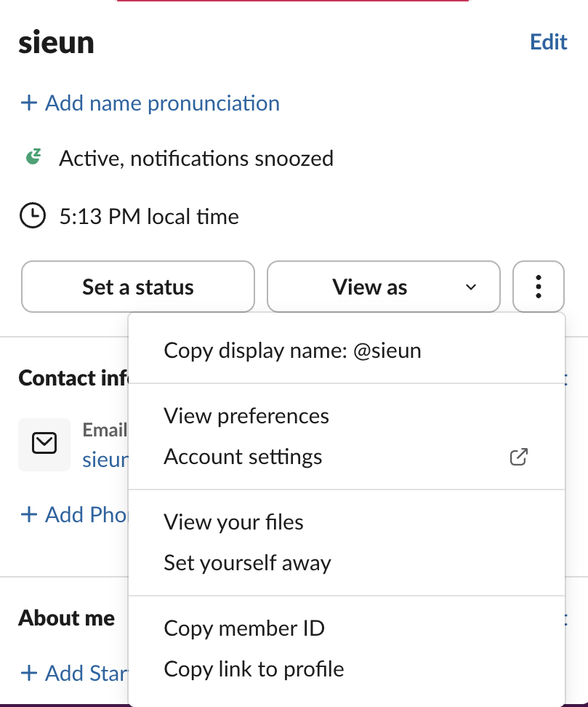Viewport: 588px width, 707px height.
Task: Select Copy display name: @sieun
Action: (347, 351)
